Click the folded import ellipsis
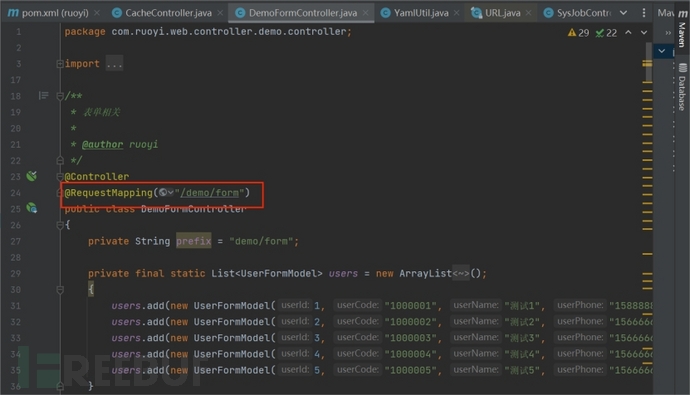 point(114,64)
